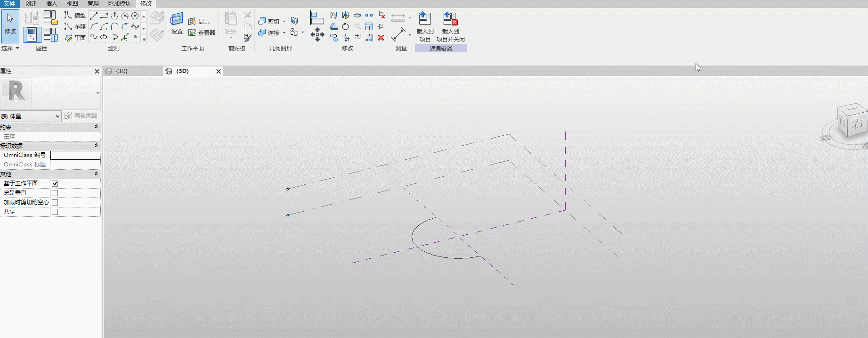
Task: Open the 查看器 work plane viewer
Action: click(202, 33)
